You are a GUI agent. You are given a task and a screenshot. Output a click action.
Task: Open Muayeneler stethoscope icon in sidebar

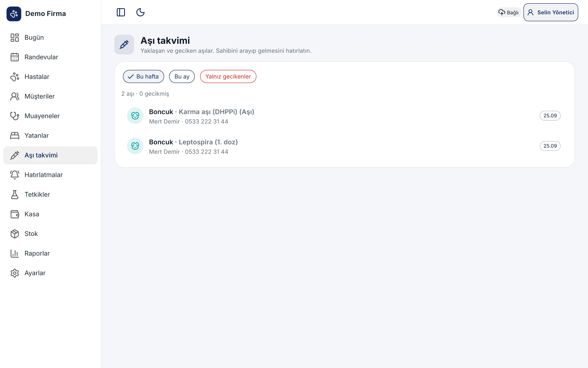pos(14,116)
